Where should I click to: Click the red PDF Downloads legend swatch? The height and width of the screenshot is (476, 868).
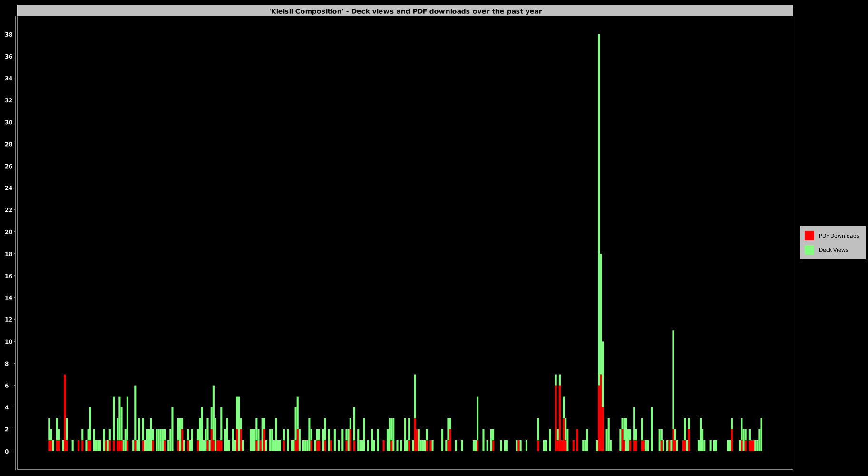(809, 236)
